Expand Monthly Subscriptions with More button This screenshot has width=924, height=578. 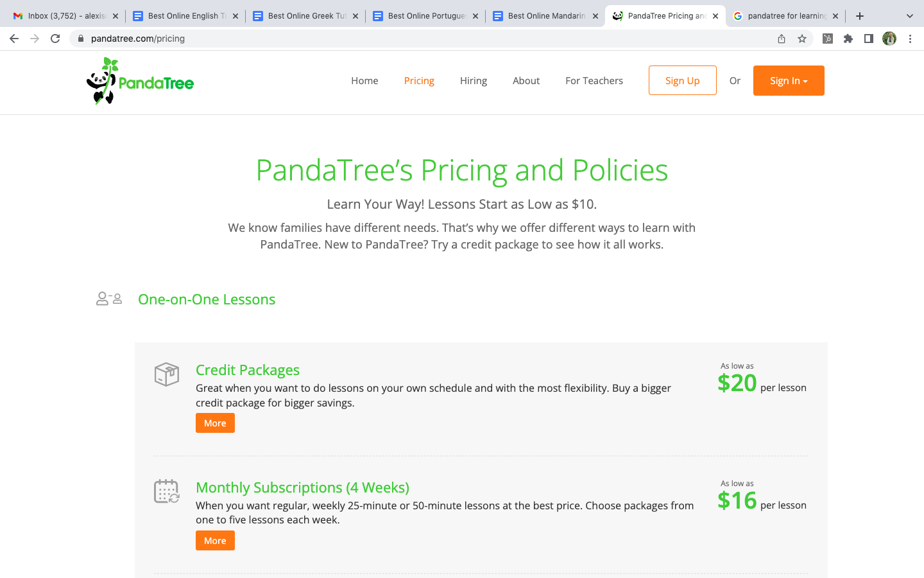pyautogui.click(x=215, y=541)
